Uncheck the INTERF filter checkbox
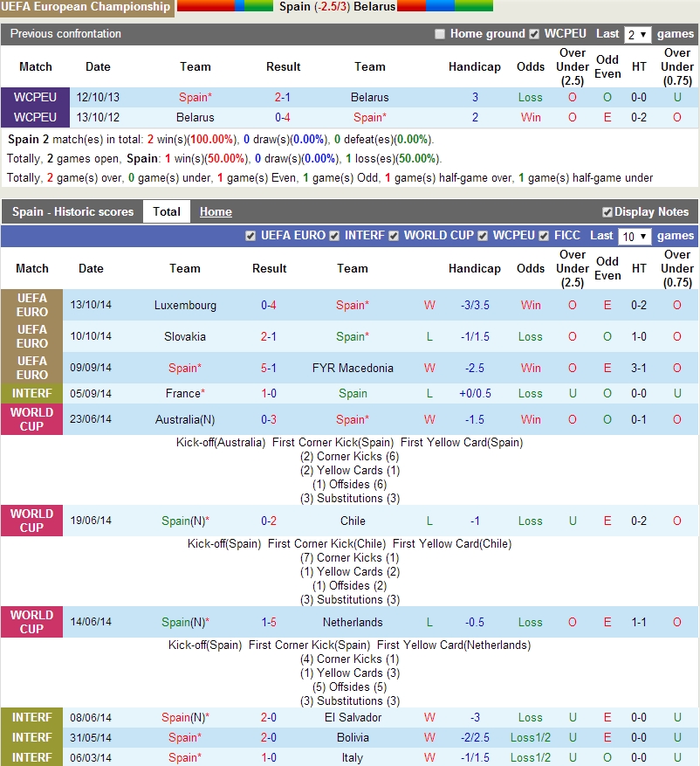The height and width of the screenshot is (766, 700). point(334,236)
